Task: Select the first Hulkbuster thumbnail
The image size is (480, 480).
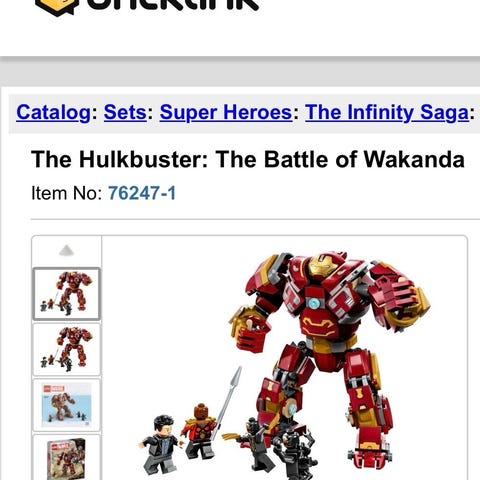Action: (67, 294)
